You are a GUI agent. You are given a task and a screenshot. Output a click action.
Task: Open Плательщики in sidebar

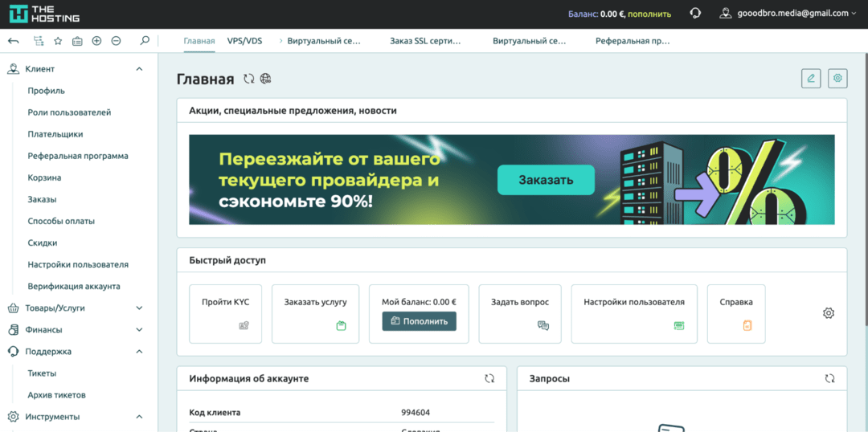pos(55,134)
